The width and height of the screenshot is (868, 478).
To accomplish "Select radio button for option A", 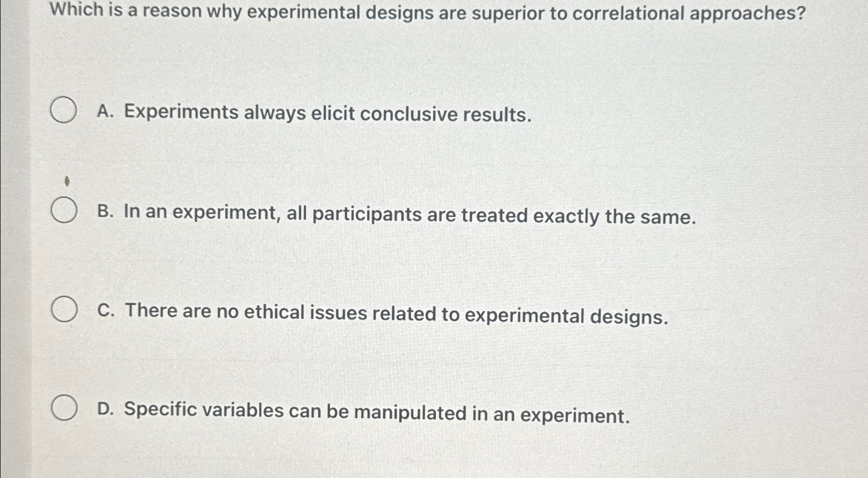I will coord(63,110).
